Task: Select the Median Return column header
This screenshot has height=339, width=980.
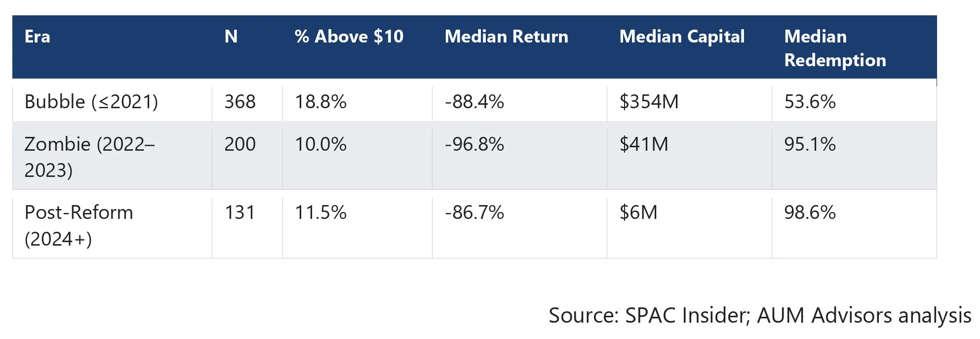Action: coord(507,37)
